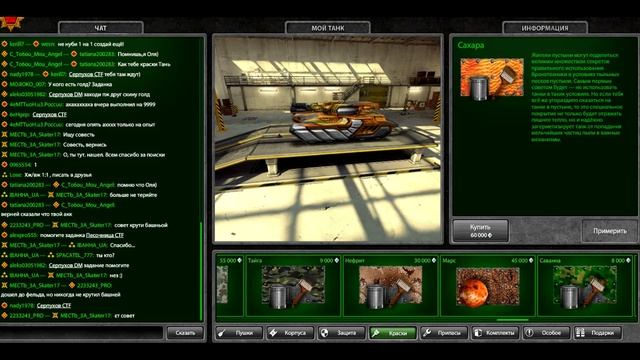Click the Сахара title in info panel

(x=471, y=45)
